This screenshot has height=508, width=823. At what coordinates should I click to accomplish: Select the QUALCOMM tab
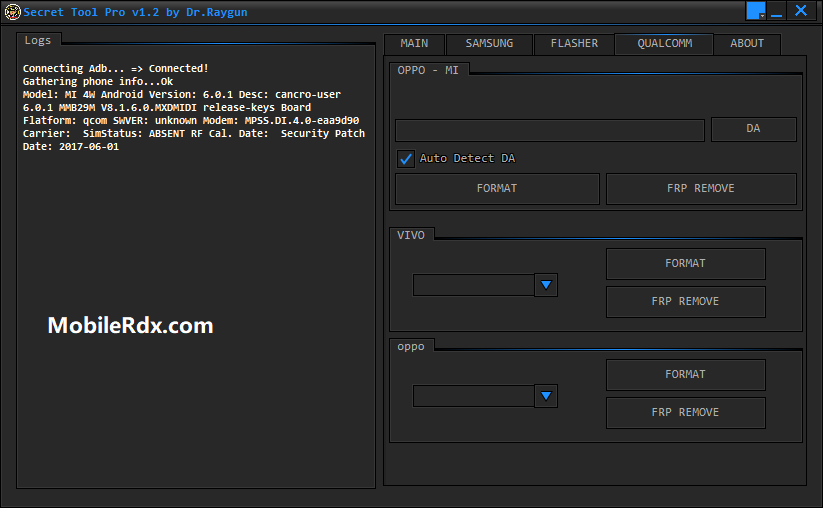[664, 44]
